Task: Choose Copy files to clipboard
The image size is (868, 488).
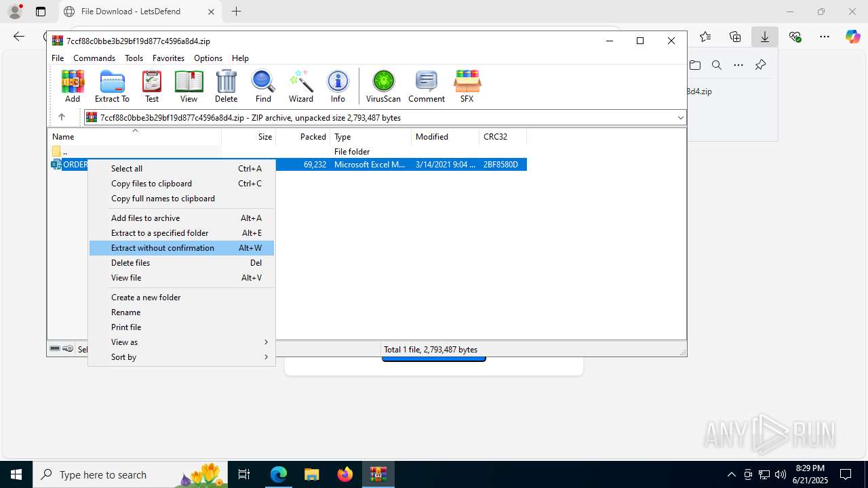Action: (182, 184)
